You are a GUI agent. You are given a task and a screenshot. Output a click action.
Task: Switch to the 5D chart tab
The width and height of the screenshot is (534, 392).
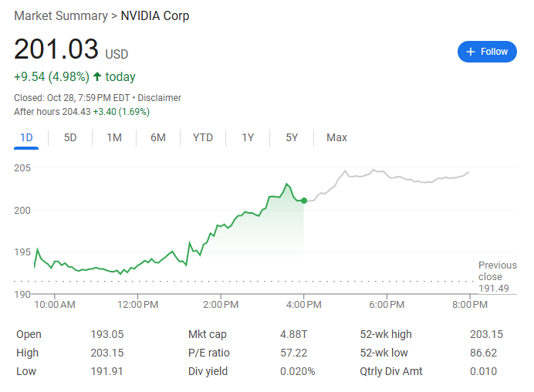click(x=70, y=137)
